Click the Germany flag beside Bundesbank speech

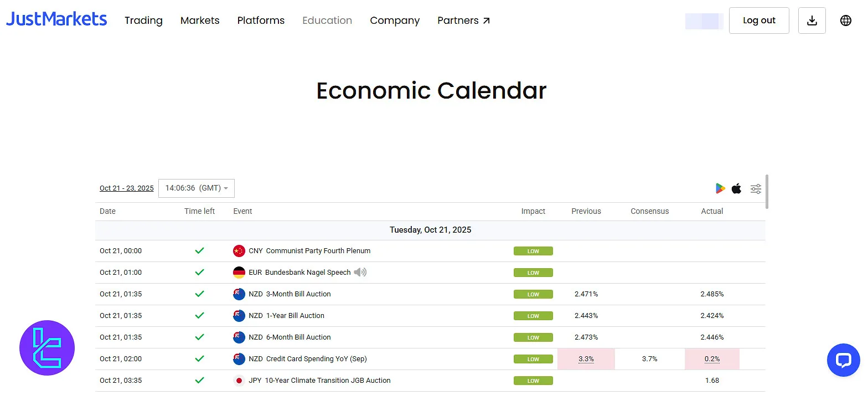[x=239, y=272]
